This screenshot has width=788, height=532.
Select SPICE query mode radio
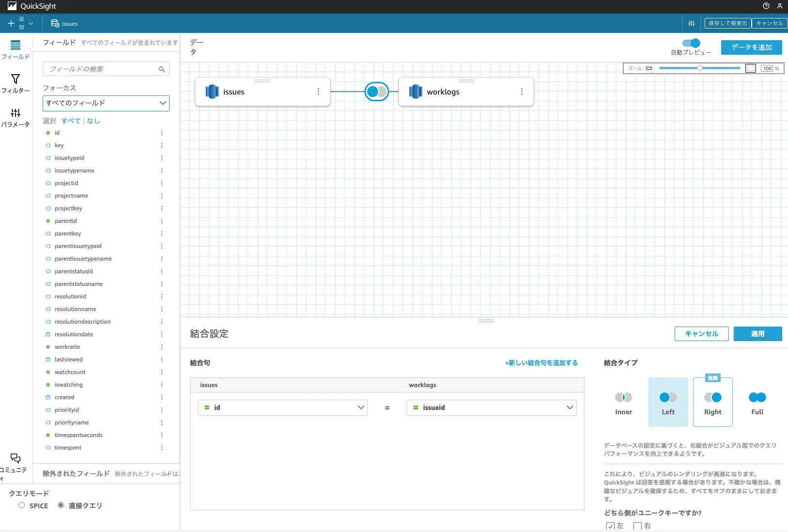point(22,505)
